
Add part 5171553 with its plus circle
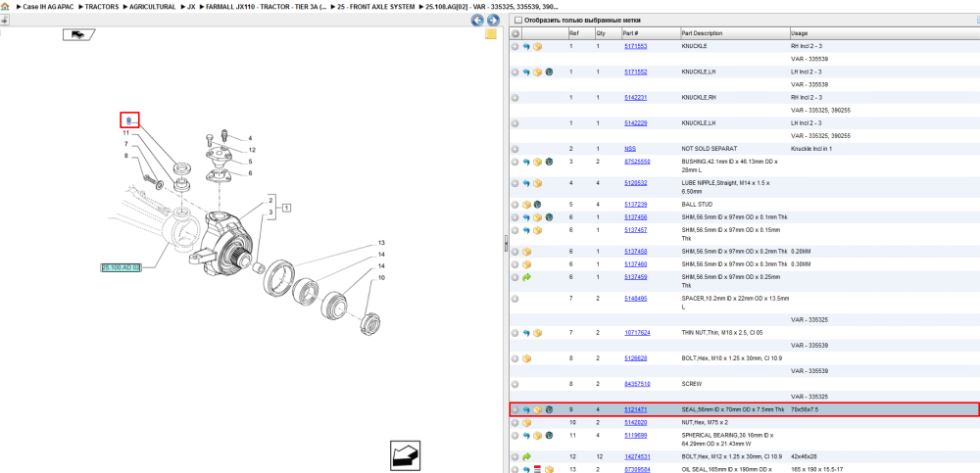point(515,46)
